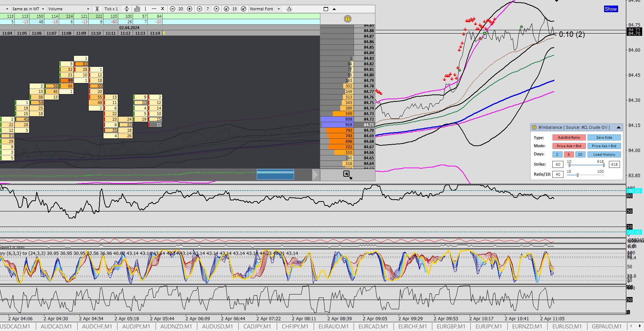Set Days to 10

pos(580,155)
